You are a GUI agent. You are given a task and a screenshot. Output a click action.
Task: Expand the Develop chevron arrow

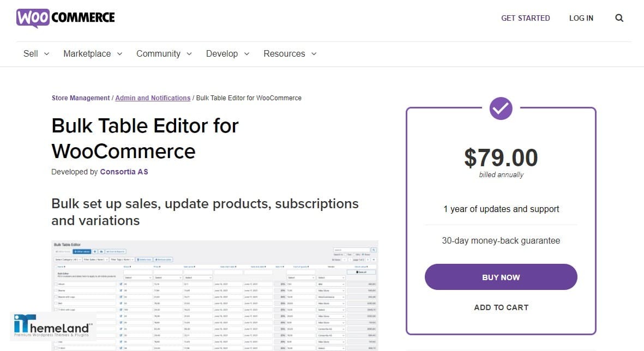click(246, 54)
